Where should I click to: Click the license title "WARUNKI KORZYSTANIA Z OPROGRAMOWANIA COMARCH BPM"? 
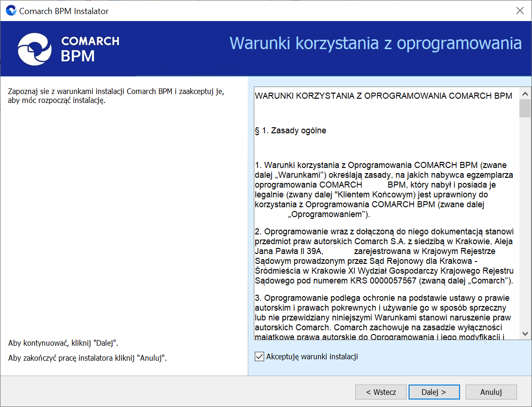point(383,96)
